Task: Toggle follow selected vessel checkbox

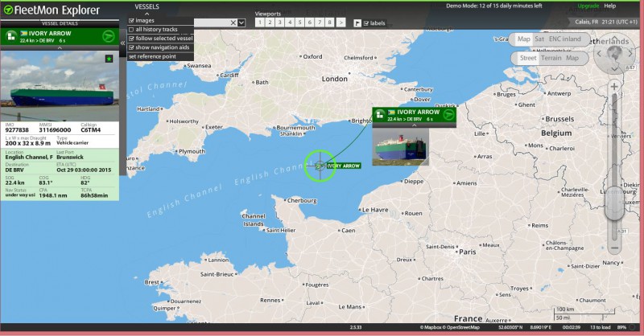Action: (131, 39)
